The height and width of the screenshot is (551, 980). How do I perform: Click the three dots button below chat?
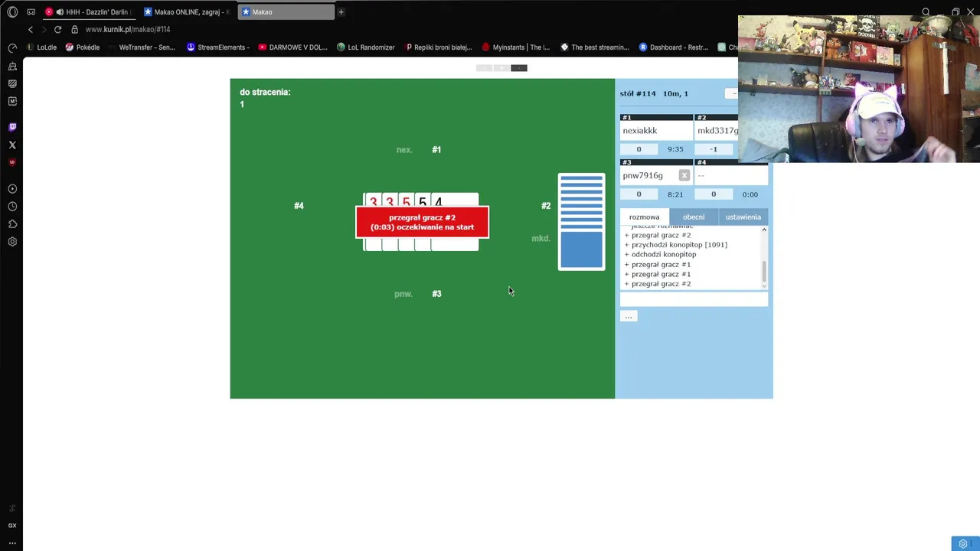coord(629,316)
